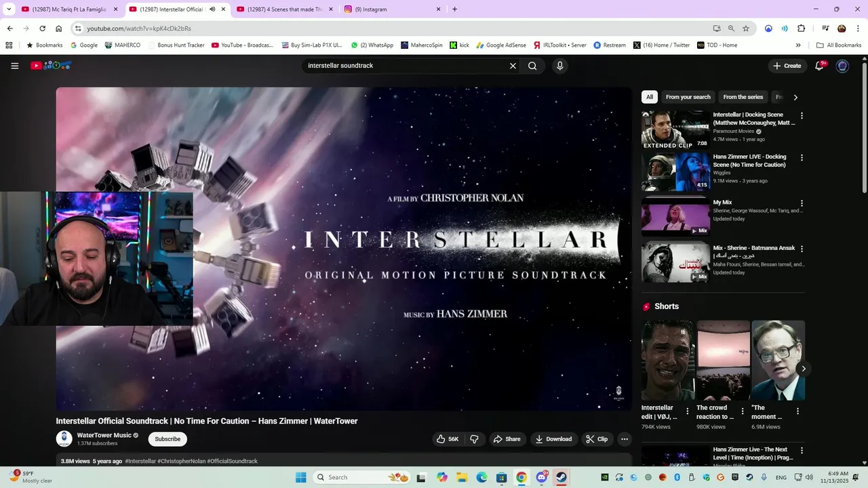Open Chrome extensions puzzle icon
Viewport: 868px width, 488px height.
click(x=802, y=28)
